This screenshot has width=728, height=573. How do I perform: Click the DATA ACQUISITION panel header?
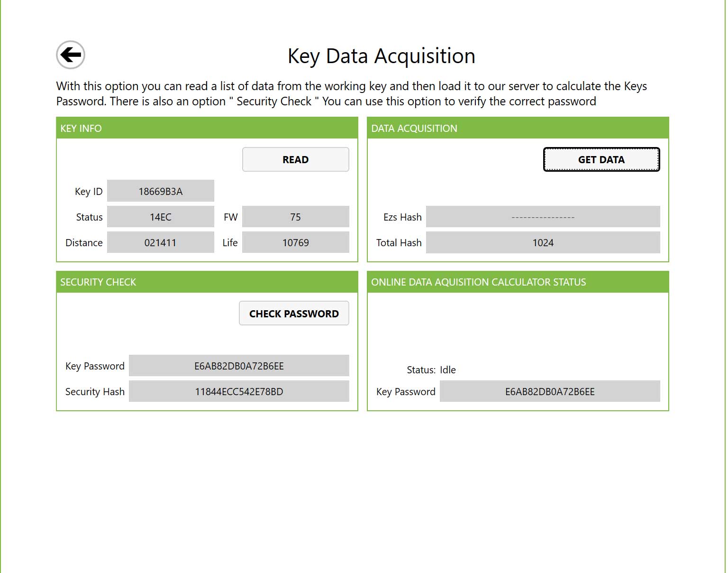point(518,128)
